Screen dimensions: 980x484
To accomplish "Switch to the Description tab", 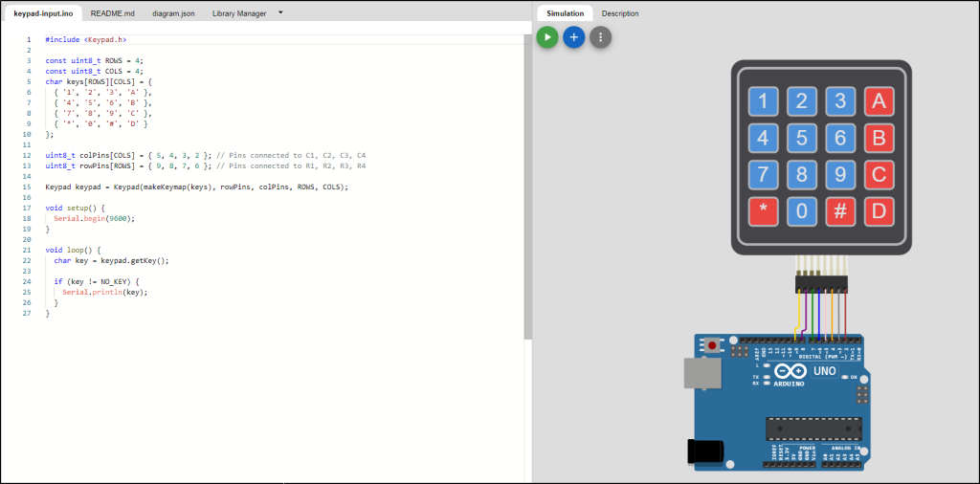I will (x=620, y=13).
